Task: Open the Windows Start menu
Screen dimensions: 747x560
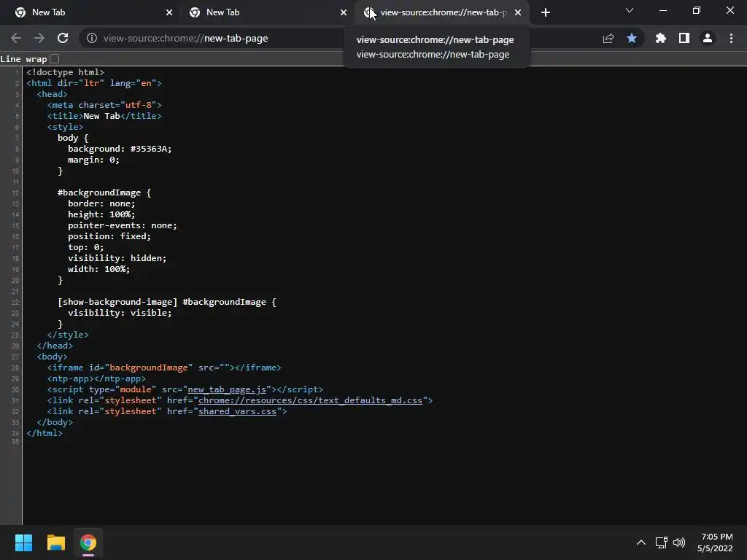Action: pos(23,542)
